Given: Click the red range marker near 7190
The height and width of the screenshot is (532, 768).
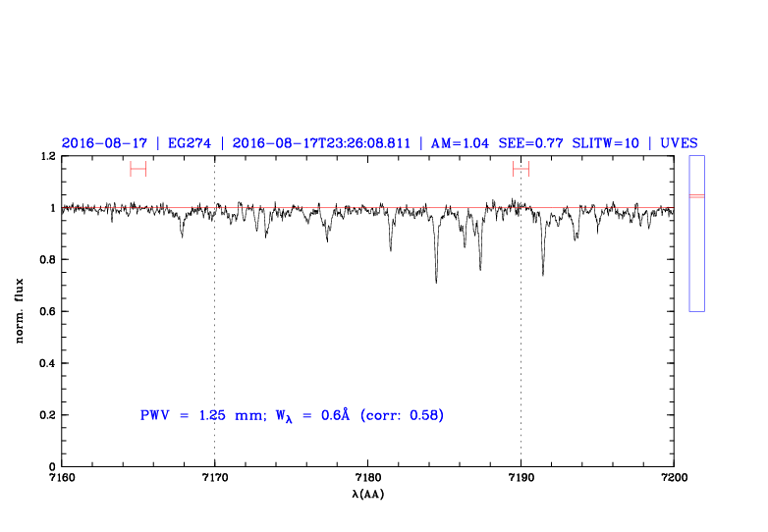Looking at the screenshot, I should tap(521, 169).
